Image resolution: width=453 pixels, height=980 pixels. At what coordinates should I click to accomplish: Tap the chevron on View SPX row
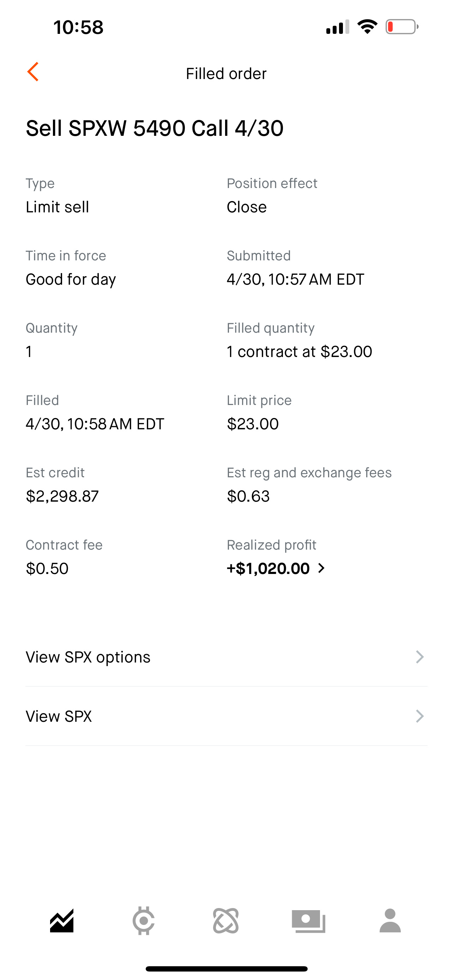[419, 716]
